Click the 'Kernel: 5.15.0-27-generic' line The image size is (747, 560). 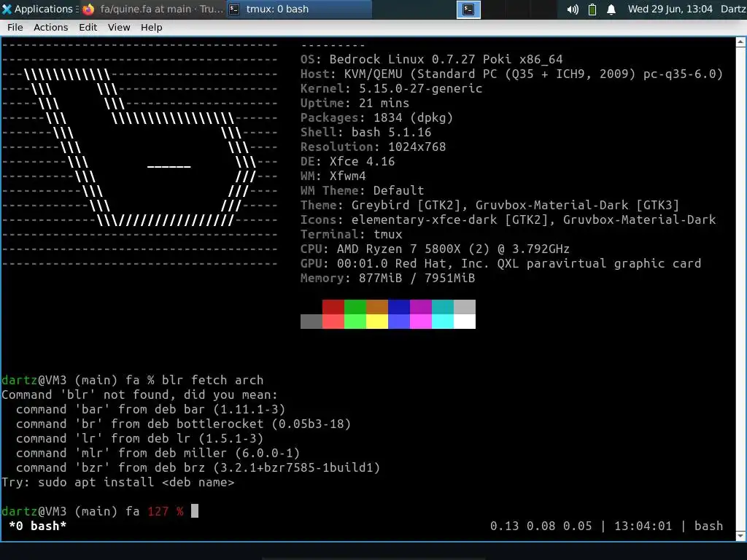click(x=391, y=88)
